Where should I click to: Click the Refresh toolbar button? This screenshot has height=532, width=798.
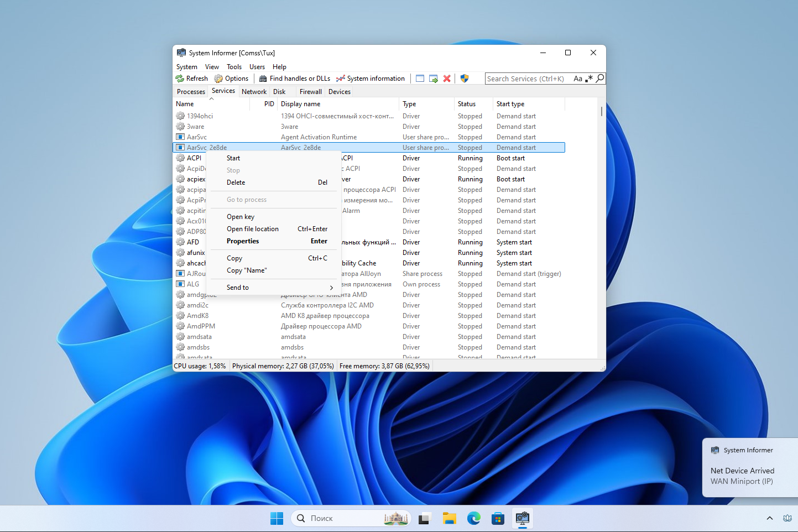tap(192, 79)
